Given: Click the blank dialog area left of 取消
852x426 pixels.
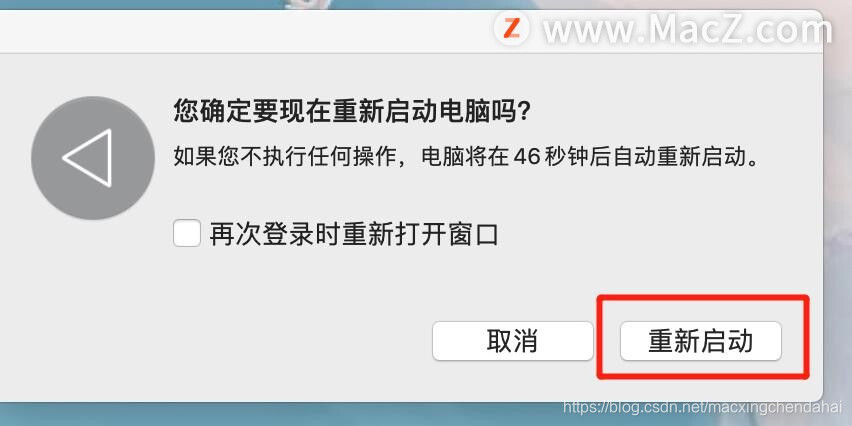Looking at the screenshot, I should tap(217, 341).
